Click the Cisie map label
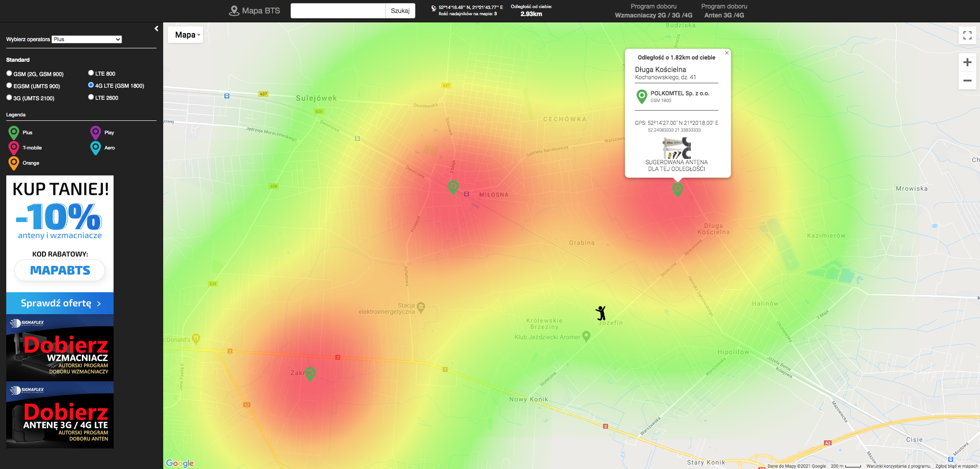Image resolution: width=980 pixels, height=469 pixels. coord(914,439)
